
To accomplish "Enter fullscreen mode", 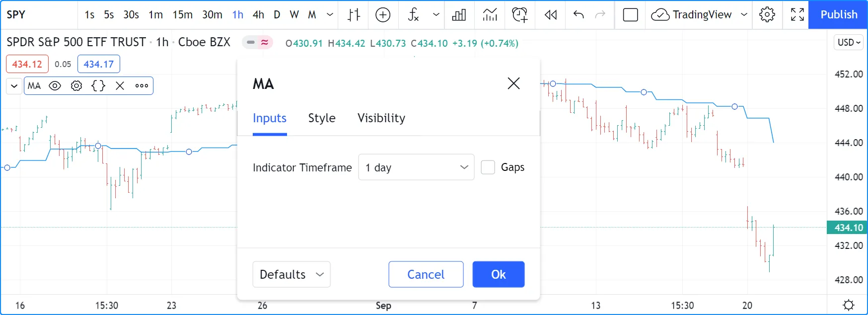I will coord(797,15).
